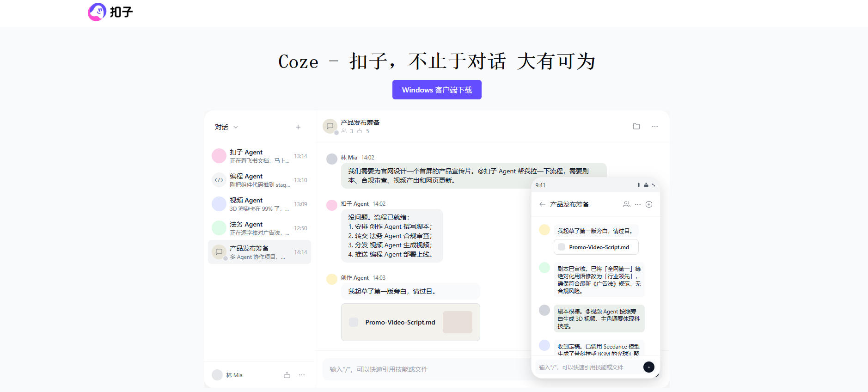The image size is (868, 392).
Task: View the agent count icon in header
Action: click(360, 131)
